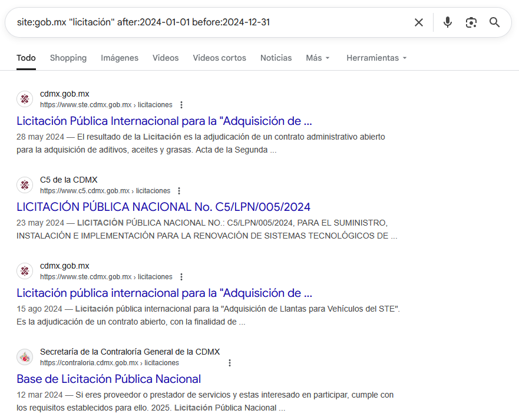Click the C5 de la CDMX favicon

(25, 185)
